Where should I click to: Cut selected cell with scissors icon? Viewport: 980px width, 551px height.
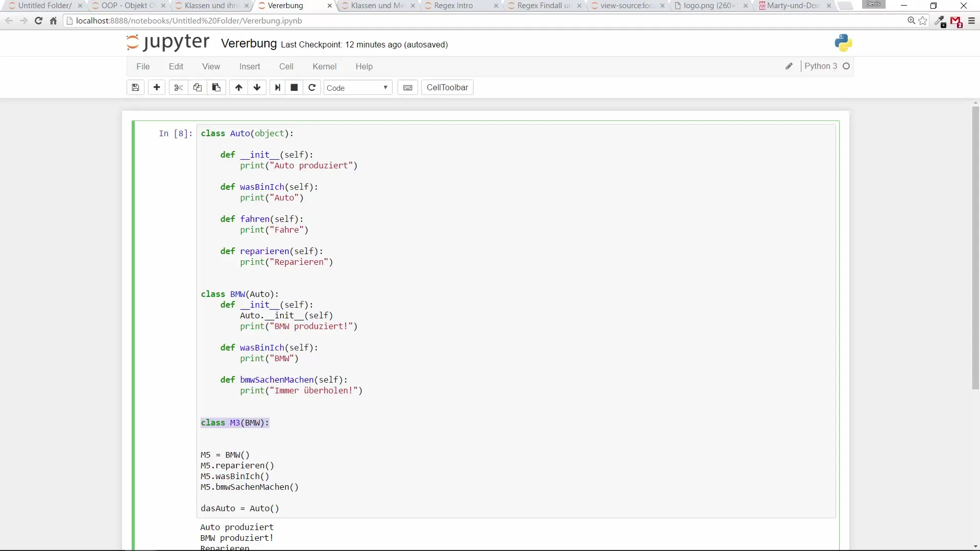(x=178, y=88)
